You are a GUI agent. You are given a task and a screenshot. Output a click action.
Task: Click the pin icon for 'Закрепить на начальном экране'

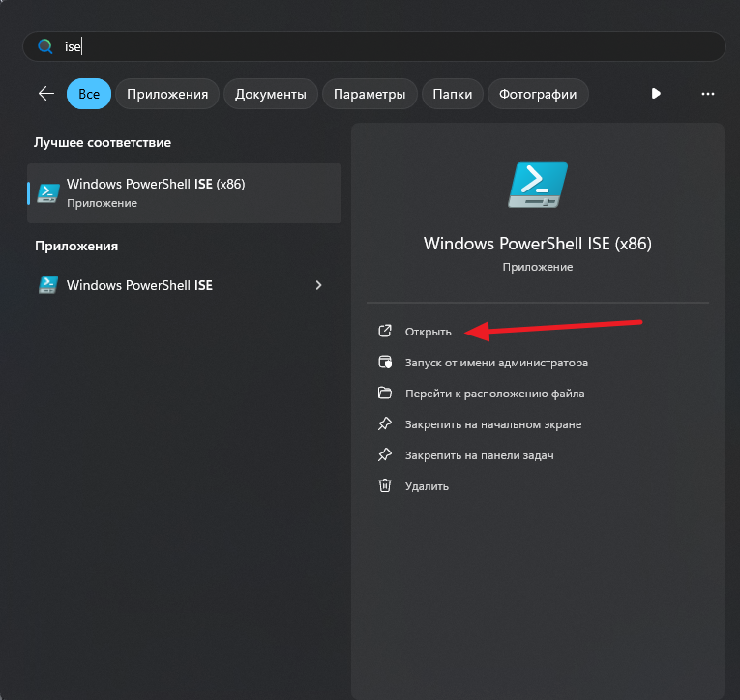385,424
